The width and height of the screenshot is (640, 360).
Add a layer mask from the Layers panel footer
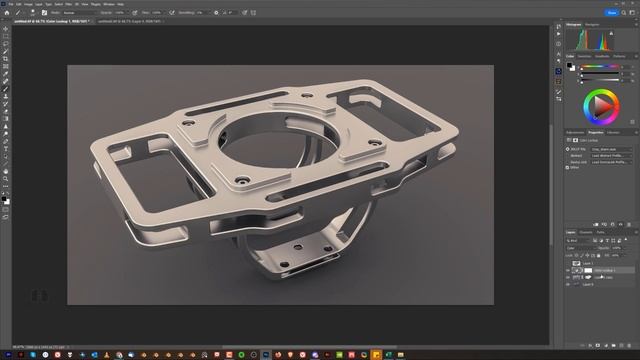[x=598, y=345]
